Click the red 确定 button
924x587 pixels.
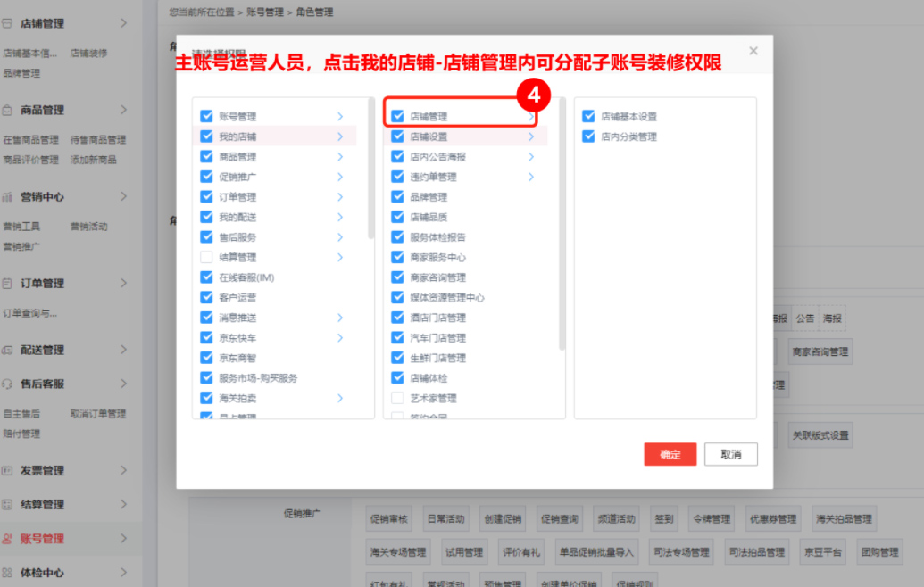coord(670,454)
